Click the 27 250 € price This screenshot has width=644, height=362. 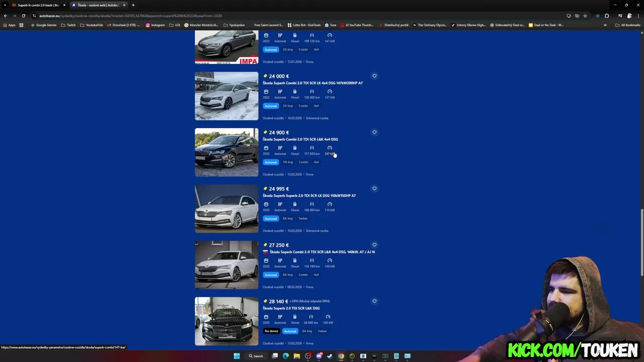[x=279, y=245]
